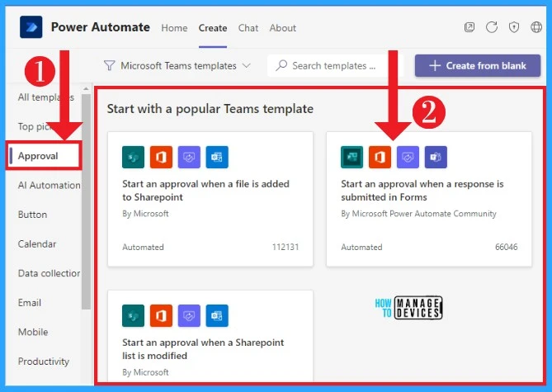Viewport: 552px width, 392px height.
Task: Click Teams icon on Forms response card
Action: pos(436,157)
